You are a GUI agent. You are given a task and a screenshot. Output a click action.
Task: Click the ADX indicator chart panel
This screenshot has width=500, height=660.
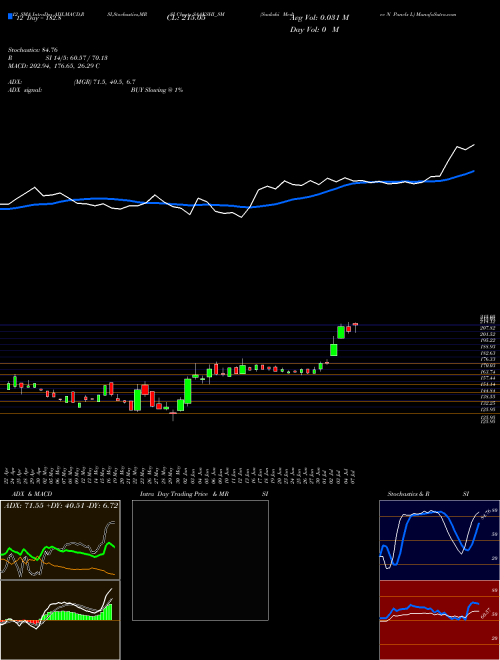60,540
